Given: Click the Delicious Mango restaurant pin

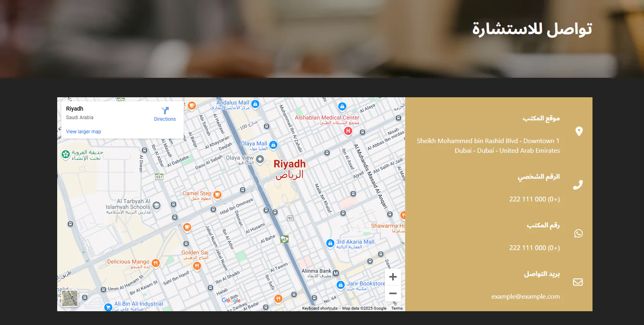Looking at the screenshot, I should click(x=155, y=263).
